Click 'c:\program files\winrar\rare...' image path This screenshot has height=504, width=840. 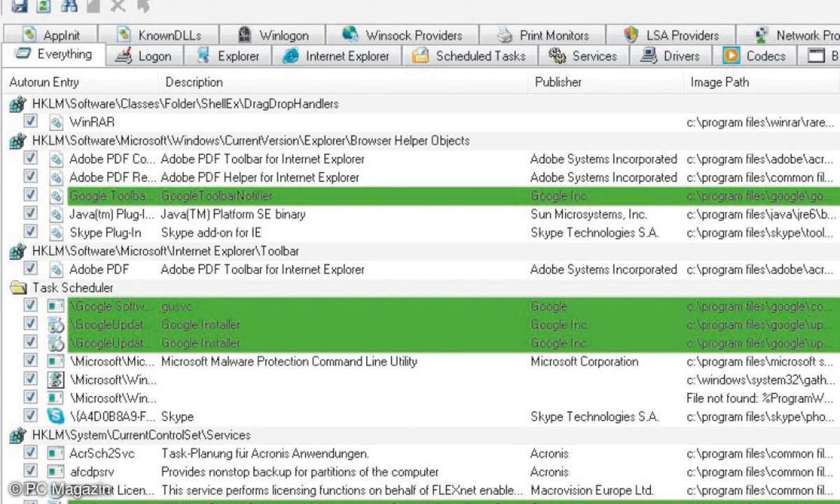(x=761, y=122)
